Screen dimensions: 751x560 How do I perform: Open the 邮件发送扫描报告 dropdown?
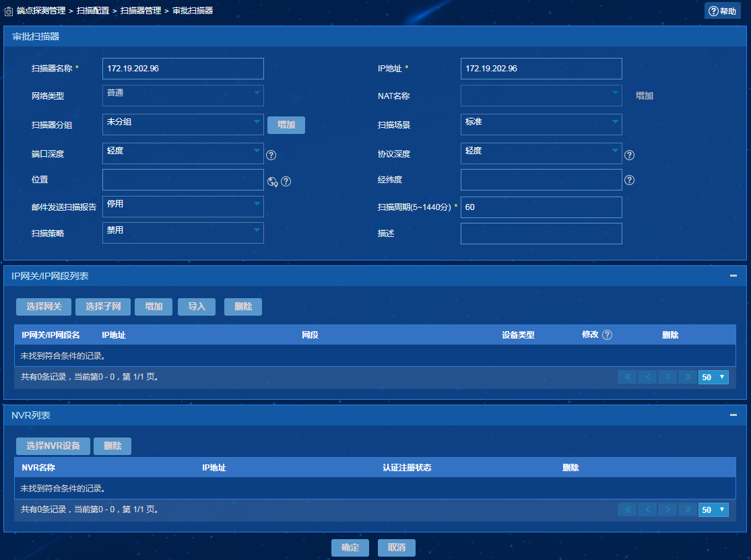183,206
